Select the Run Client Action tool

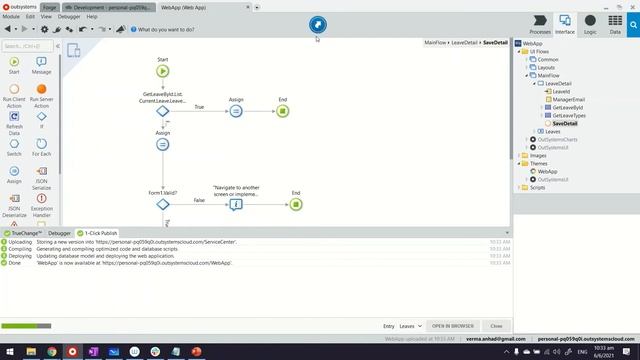point(14,96)
